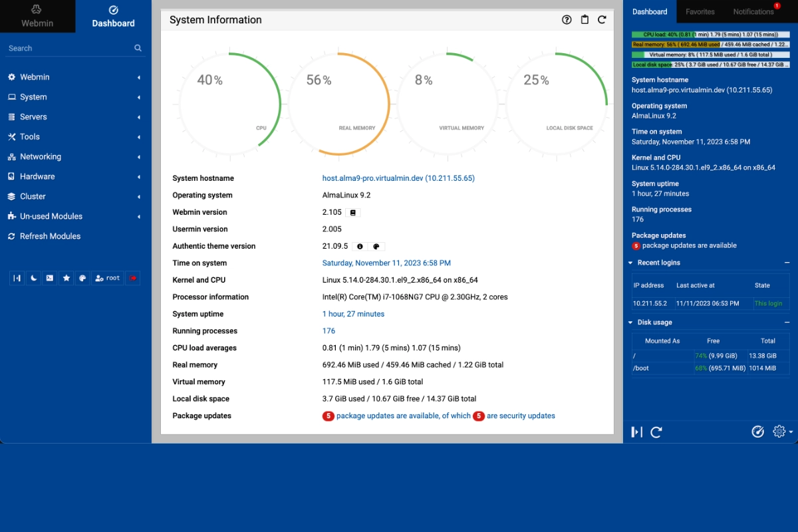Toggle night mode with the moon icon
Image resolution: width=798 pixels, height=532 pixels.
(x=33, y=278)
